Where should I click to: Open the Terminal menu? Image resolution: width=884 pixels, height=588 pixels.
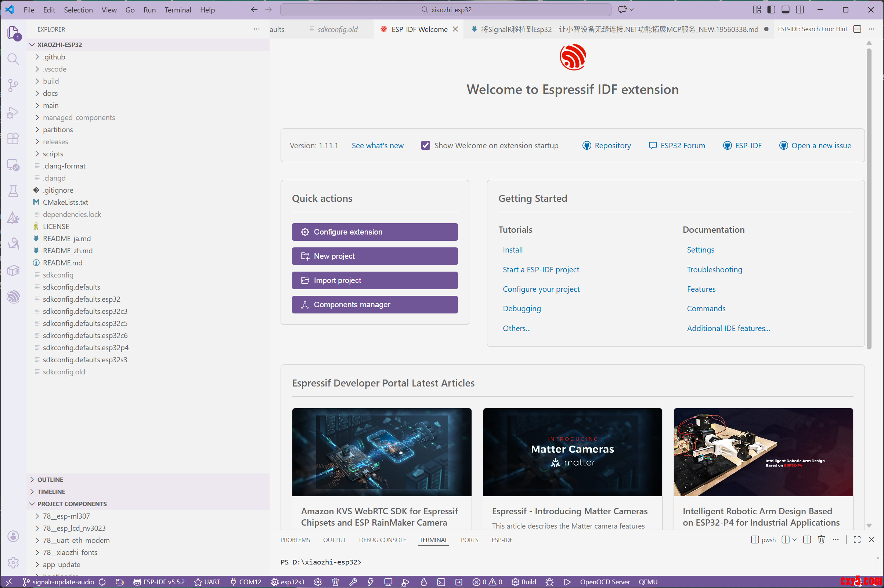click(x=177, y=10)
